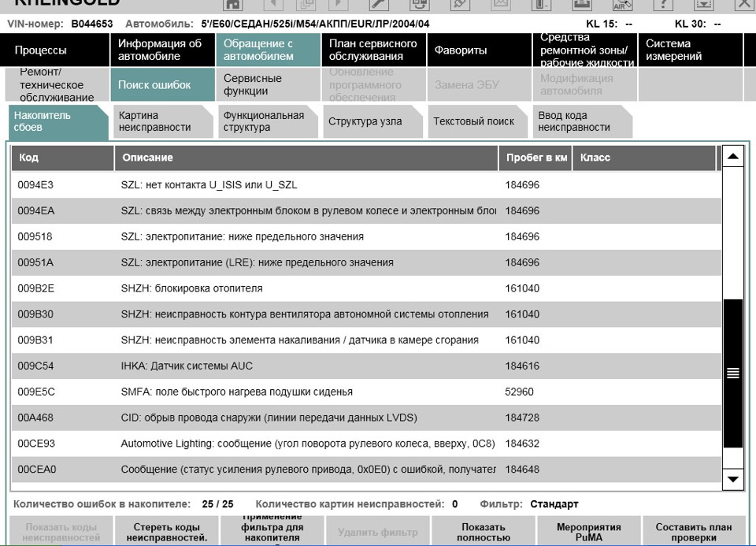
Task: Select the Поиск ошибок submenu
Action: 162,84
